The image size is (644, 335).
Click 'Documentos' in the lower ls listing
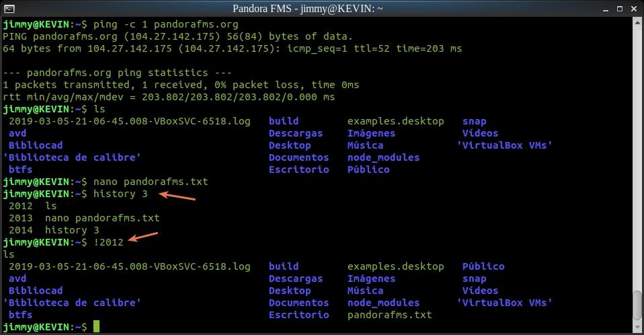(x=298, y=303)
